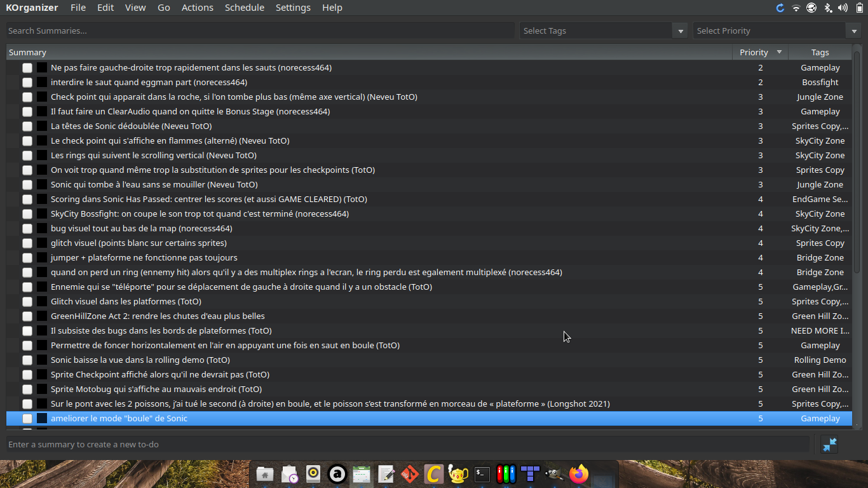This screenshot has height=488, width=868.
Task: Tick checkbox of 'ameliorer le mode "boule" de Sonic'
Action: [x=27, y=418]
